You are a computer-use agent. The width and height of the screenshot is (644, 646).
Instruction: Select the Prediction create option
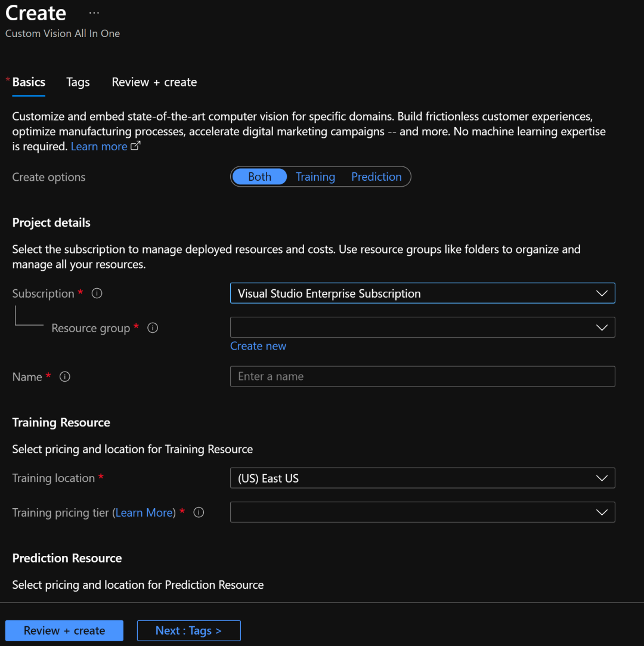(x=376, y=177)
